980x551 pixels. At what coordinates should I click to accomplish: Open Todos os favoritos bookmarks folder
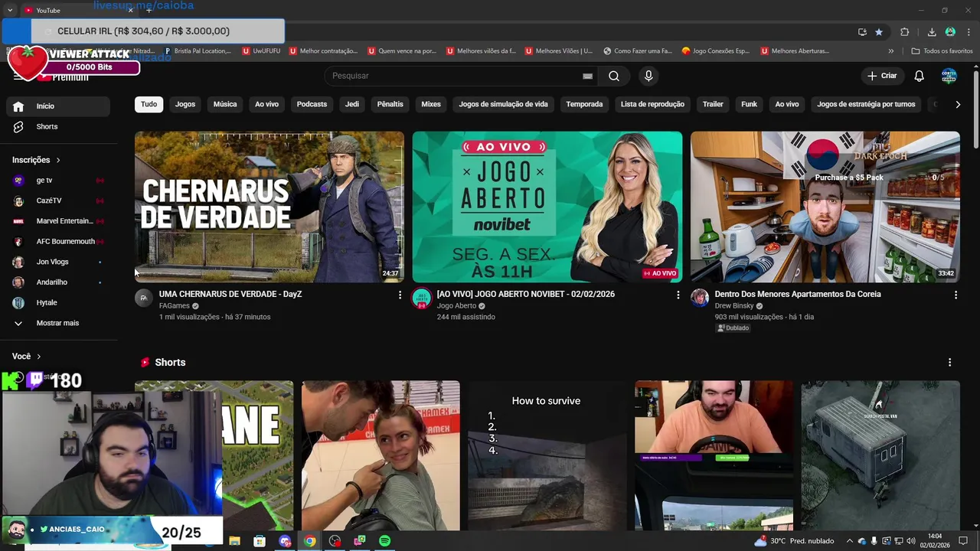[942, 51]
